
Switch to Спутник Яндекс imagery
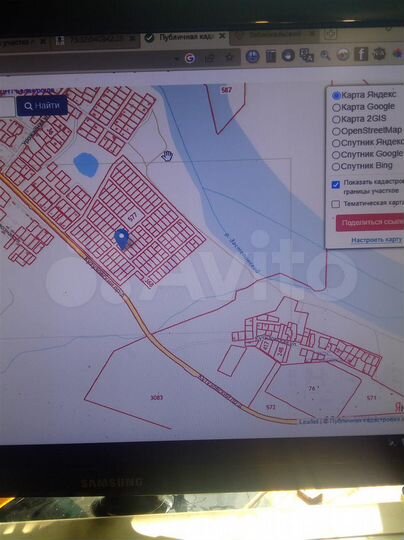(336, 143)
